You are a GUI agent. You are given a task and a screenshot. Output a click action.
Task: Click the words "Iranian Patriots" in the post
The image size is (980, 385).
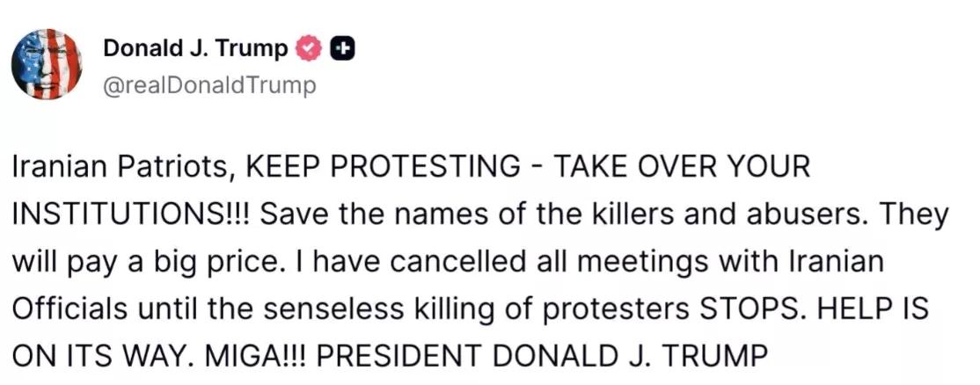tap(121, 167)
